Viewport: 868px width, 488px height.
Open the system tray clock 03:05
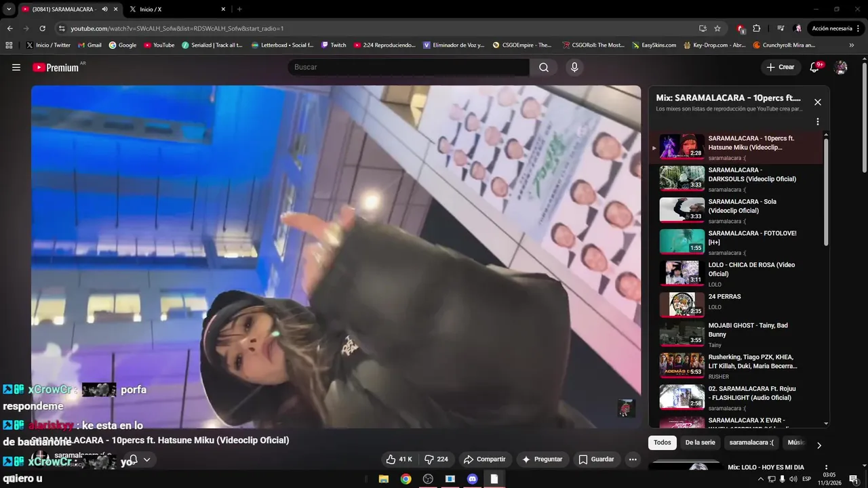point(829,479)
